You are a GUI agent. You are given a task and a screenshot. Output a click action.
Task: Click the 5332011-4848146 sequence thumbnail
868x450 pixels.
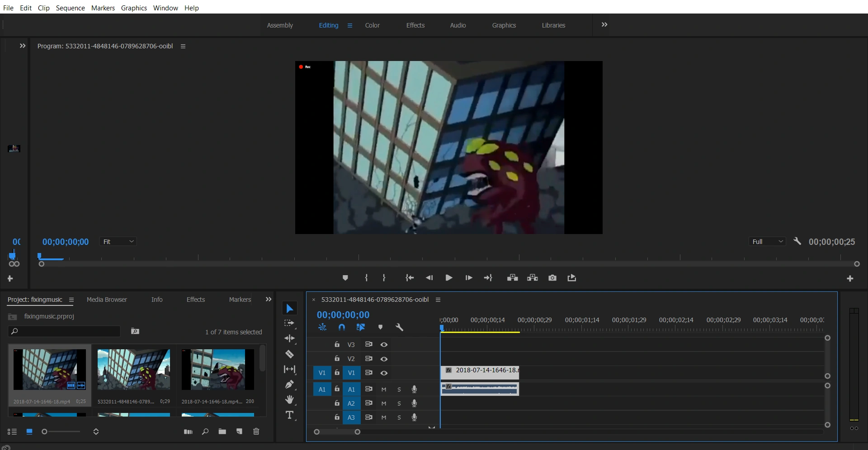pyautogui.click(x=134, y=369)
